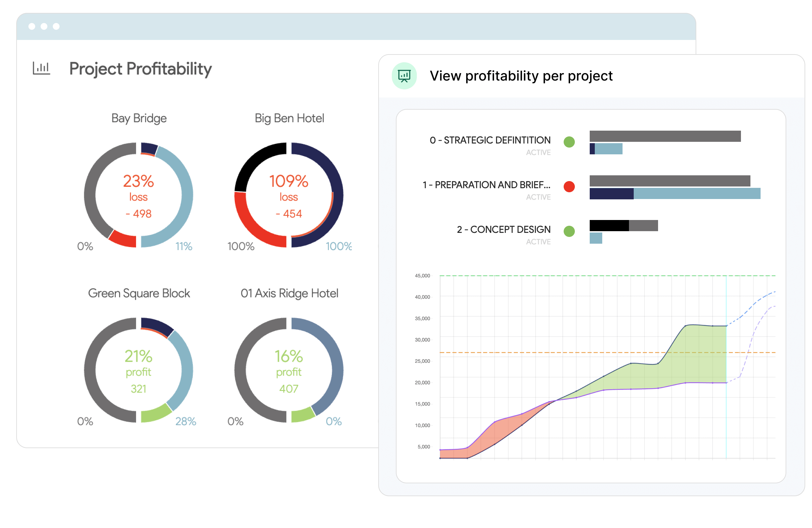
Task: Click green status dot for Concept Design
Action: point(569,231)
